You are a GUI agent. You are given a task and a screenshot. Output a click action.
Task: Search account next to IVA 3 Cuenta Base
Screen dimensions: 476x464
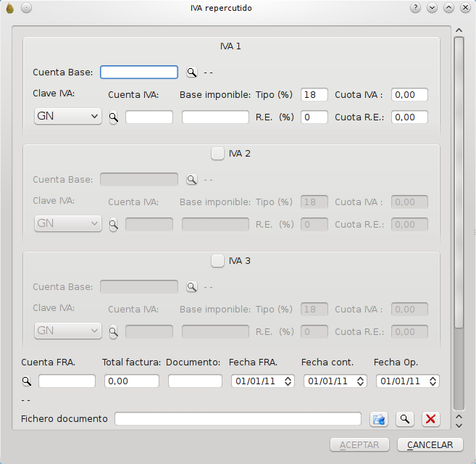click(x=191, y=287)
